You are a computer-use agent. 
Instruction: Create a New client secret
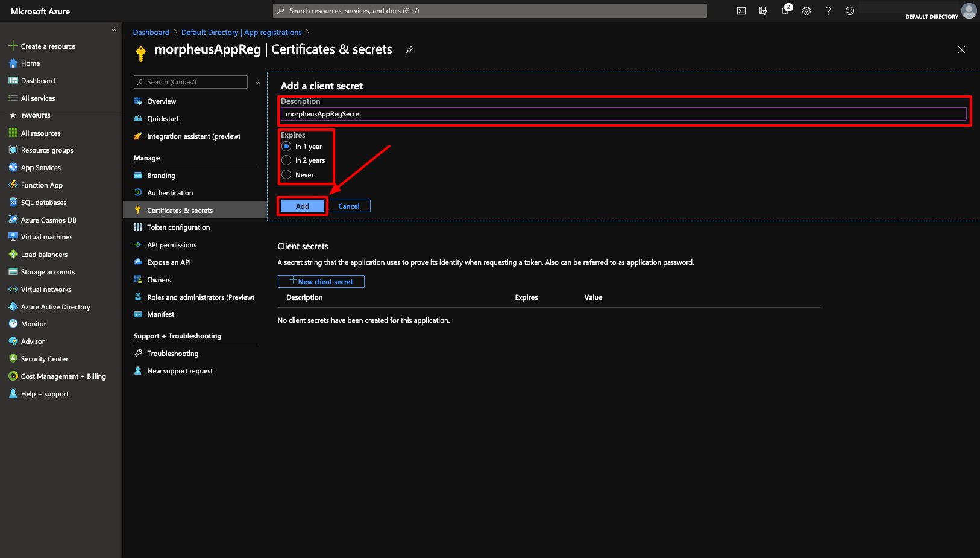click(x=321, y=281)
